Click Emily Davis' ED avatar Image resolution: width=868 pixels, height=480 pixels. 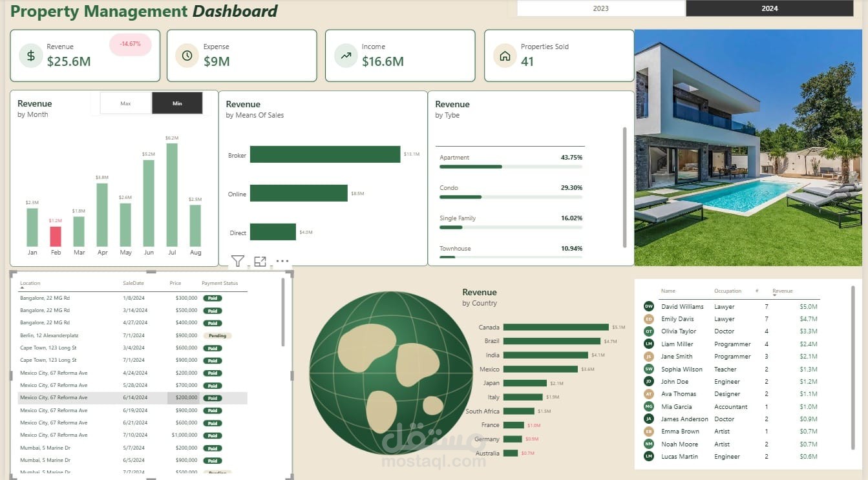coord(649,318)
